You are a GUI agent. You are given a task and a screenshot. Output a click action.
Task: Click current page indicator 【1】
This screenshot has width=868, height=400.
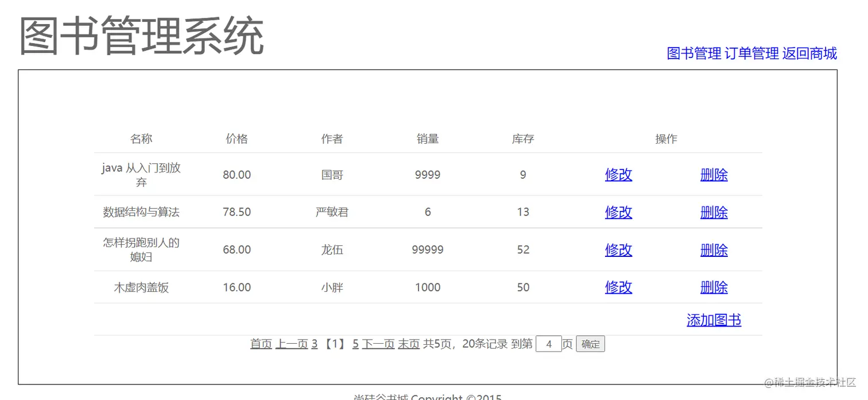(x=335, y=344)
